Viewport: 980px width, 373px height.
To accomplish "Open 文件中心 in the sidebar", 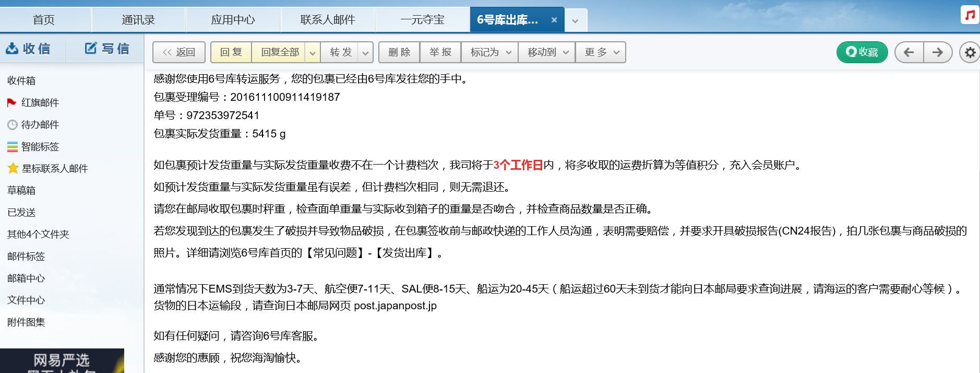I will 26,300.
